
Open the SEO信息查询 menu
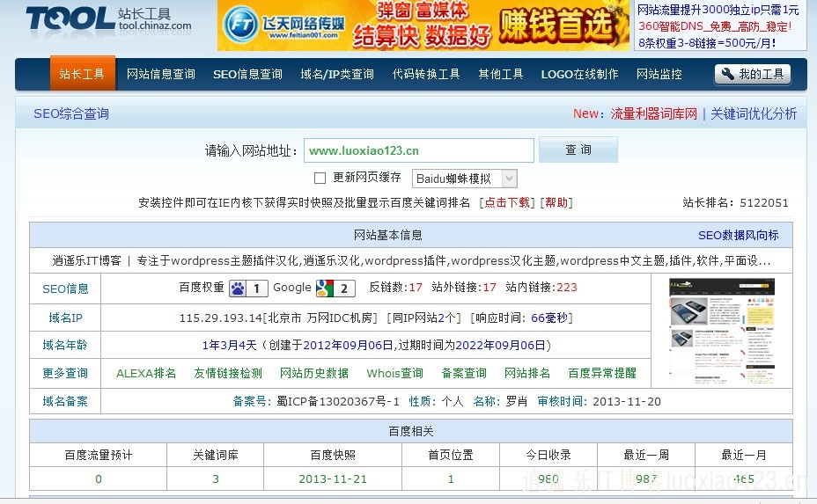pyautogui.click(x=247, y=75)
